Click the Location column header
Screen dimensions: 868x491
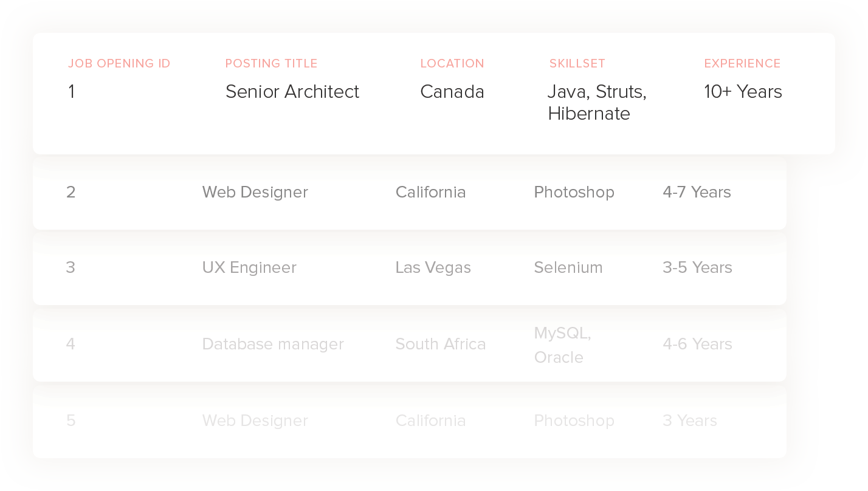(x=452, y=64)
